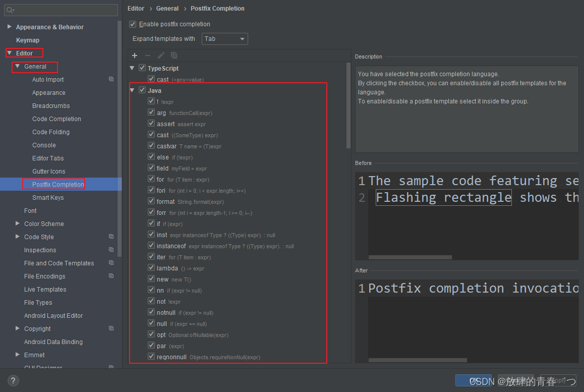Collapse the TypeScript group arrow
The image size is (584, 392).
click(x=132, y=68)
